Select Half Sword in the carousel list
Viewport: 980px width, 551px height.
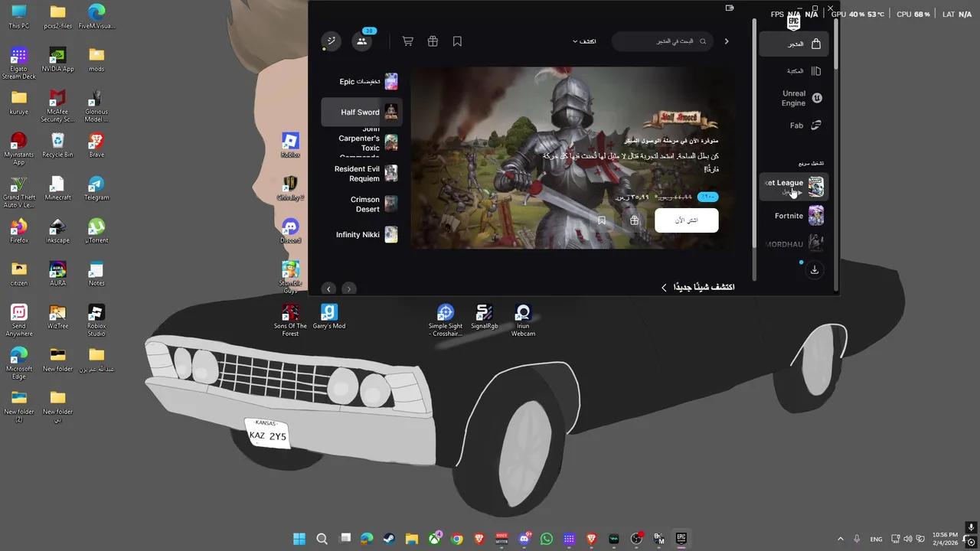[361, 112]
